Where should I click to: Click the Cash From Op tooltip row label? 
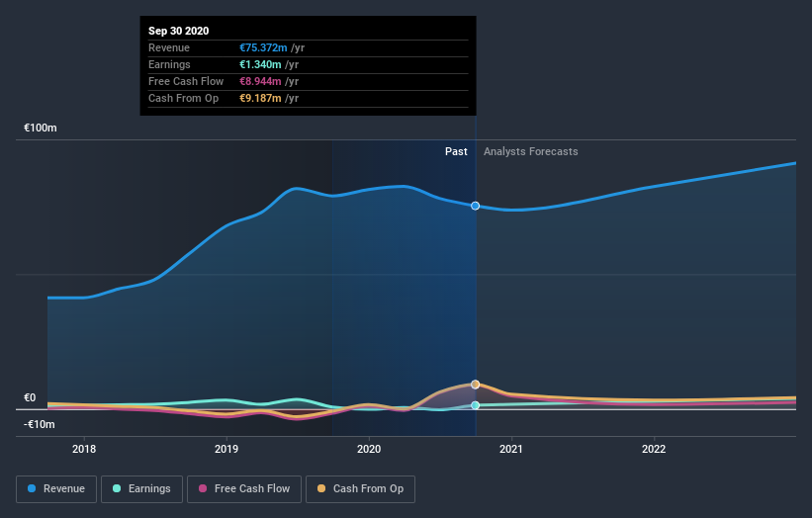[x=183, y=98]
